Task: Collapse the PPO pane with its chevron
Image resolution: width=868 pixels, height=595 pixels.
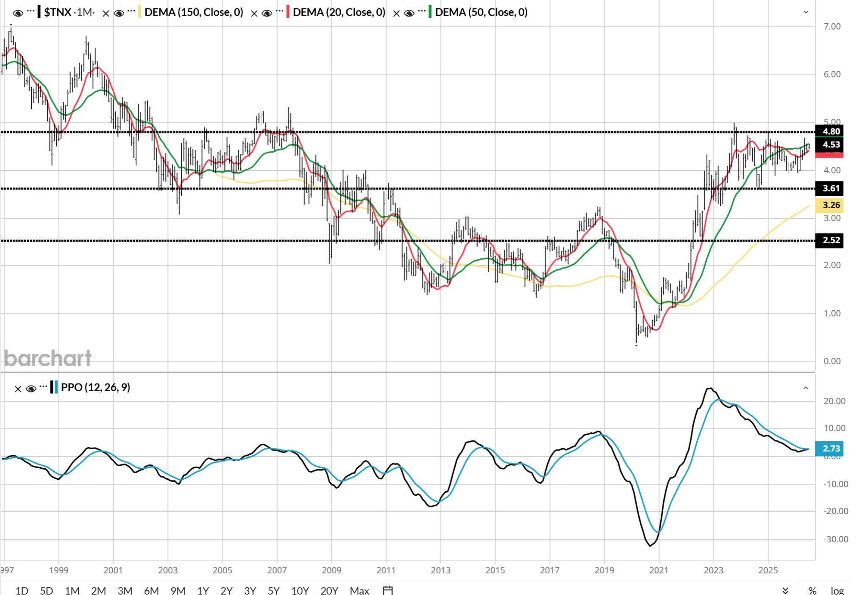Action: [806, 388]
